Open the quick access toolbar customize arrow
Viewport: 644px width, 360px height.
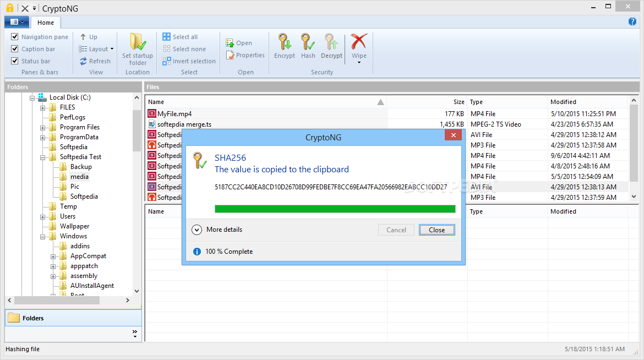click(x=34, y=8)
